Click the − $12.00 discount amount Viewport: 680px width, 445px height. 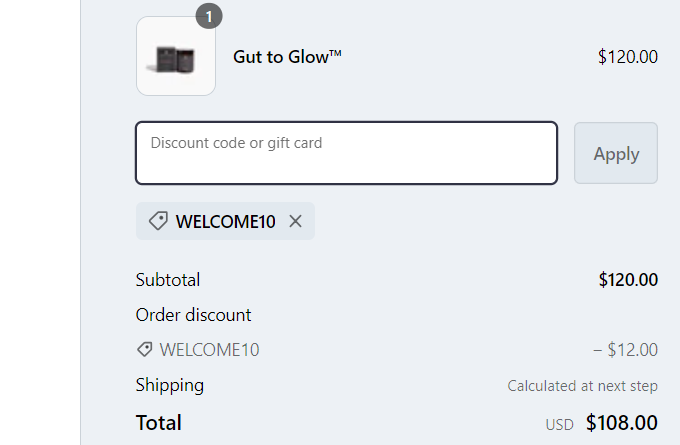(x=625, y=350)
